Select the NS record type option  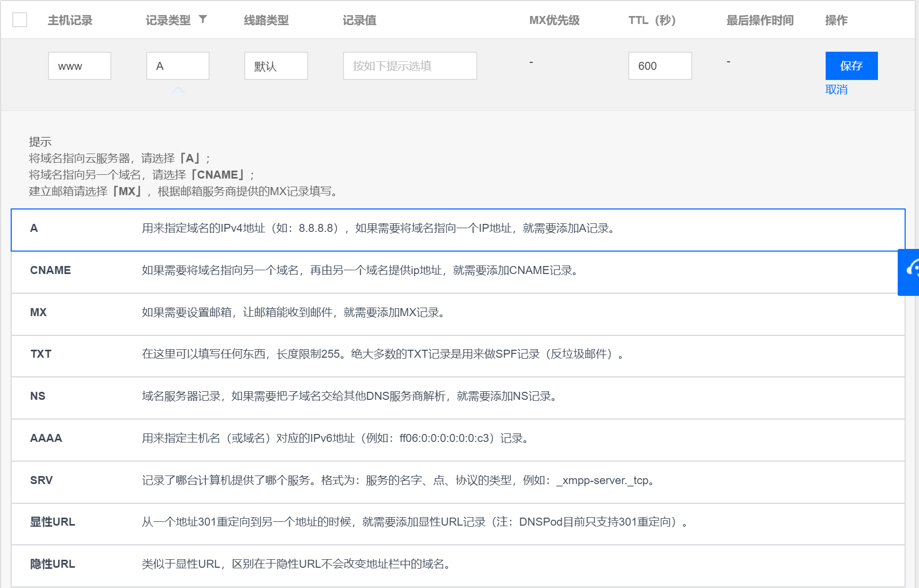458,398
